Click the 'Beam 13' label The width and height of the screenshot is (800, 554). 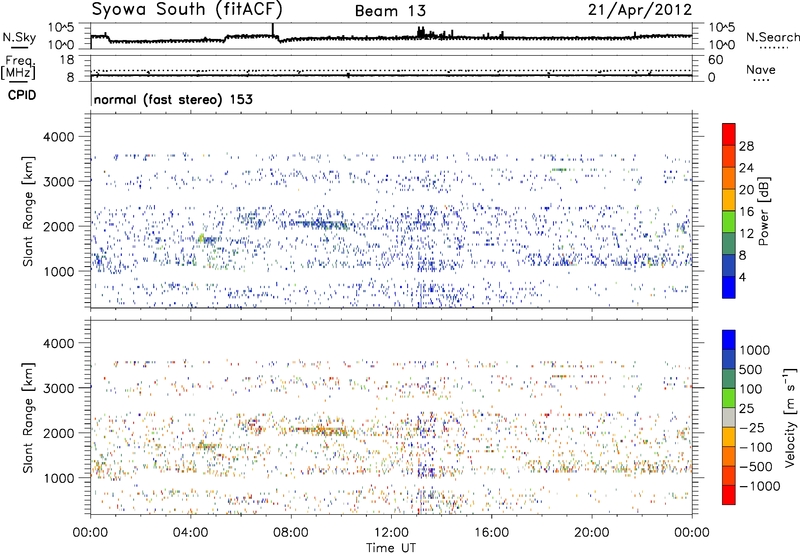390,11
